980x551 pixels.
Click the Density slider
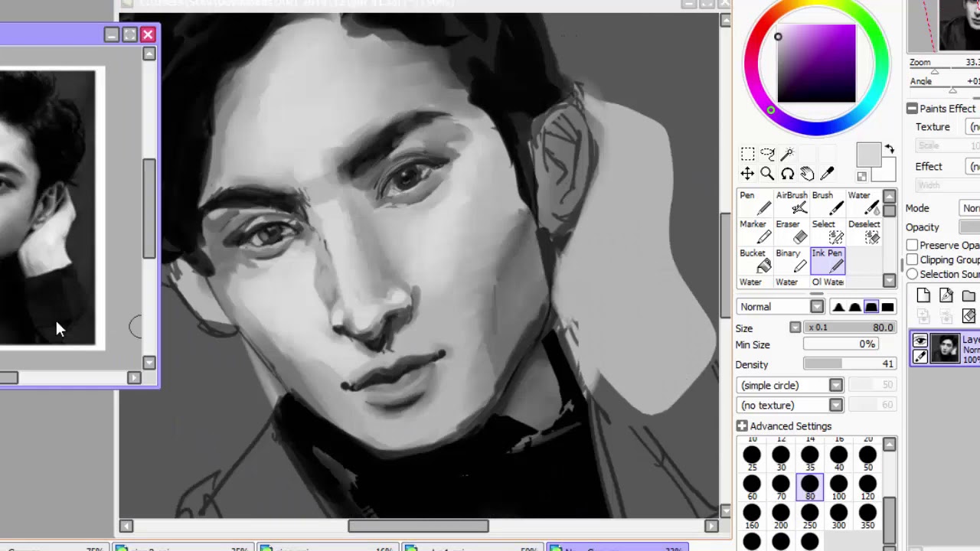(x=848, y=364)
